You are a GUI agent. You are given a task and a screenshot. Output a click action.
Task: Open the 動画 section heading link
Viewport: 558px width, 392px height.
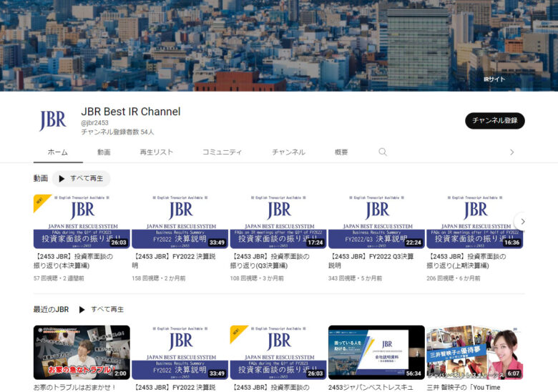41,178
